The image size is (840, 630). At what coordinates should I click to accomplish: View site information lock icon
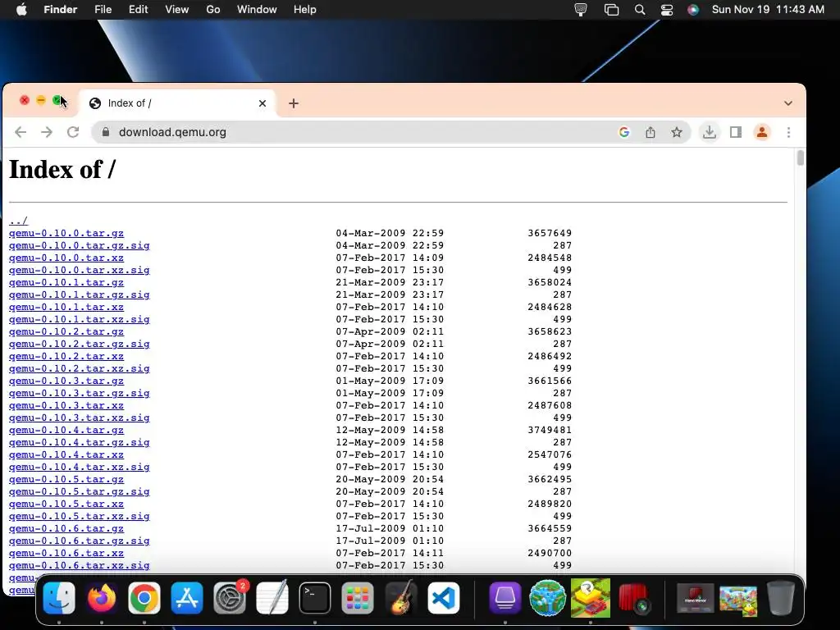106,132
